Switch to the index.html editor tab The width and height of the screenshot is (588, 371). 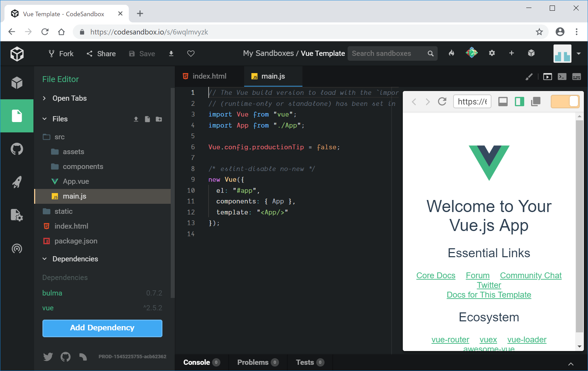click(209, 76)
